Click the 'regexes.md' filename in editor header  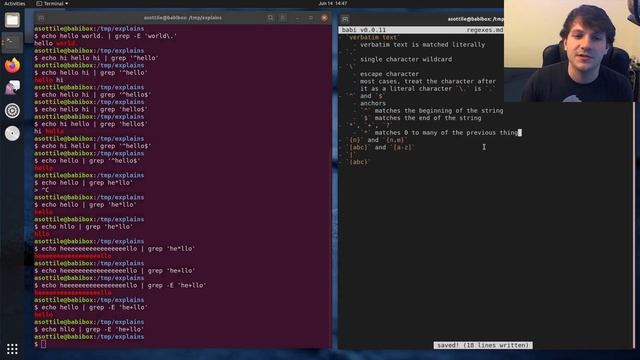pos(485,30)
